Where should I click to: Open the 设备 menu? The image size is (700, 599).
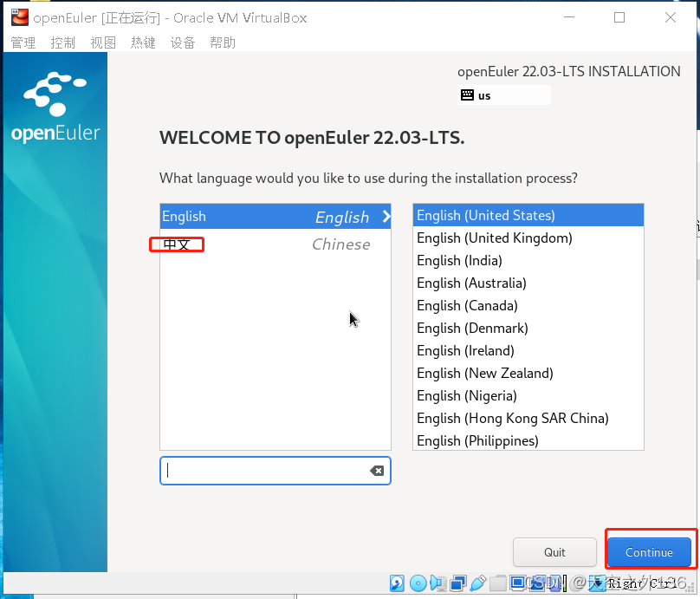(183, 42)
